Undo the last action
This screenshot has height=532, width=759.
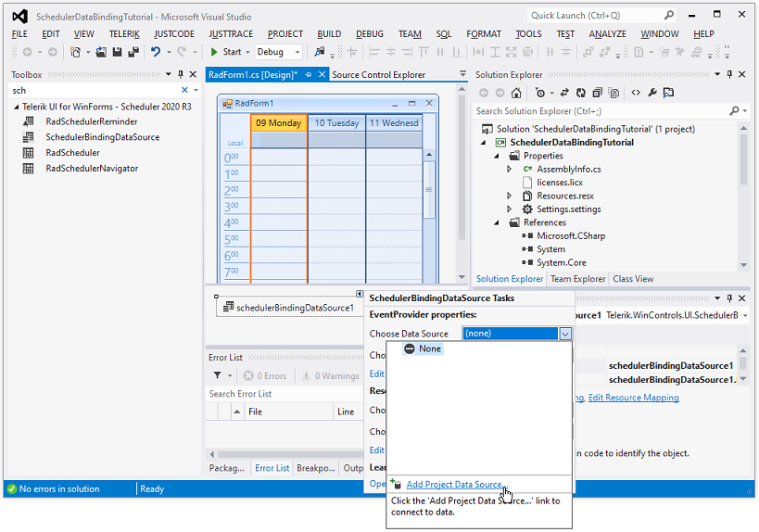coord(156,52)
